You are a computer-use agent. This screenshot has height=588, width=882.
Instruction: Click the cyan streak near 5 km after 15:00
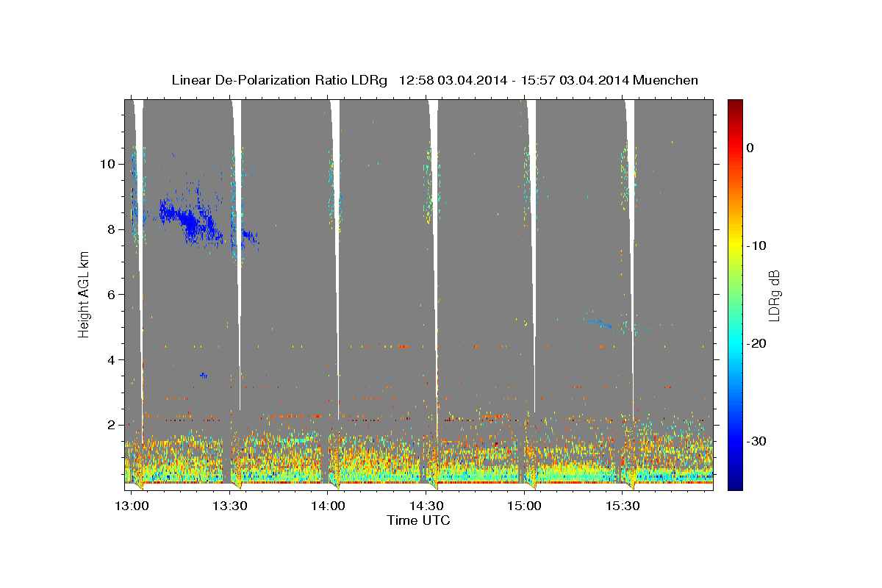[x=599, y=321]
